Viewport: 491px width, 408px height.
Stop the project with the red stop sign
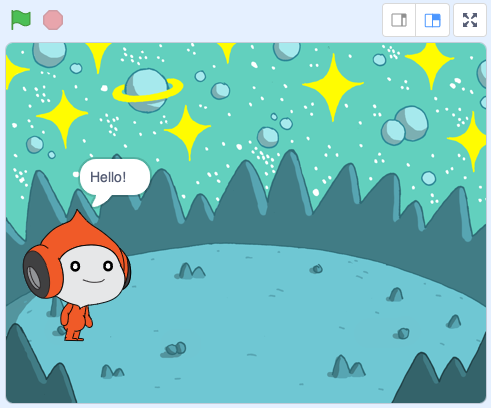53,20
